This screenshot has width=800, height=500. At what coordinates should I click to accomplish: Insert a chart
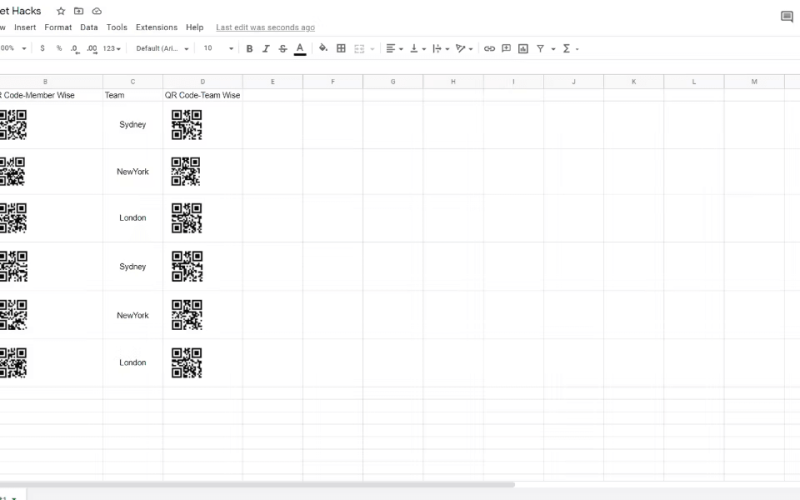(x=523, y=48)
